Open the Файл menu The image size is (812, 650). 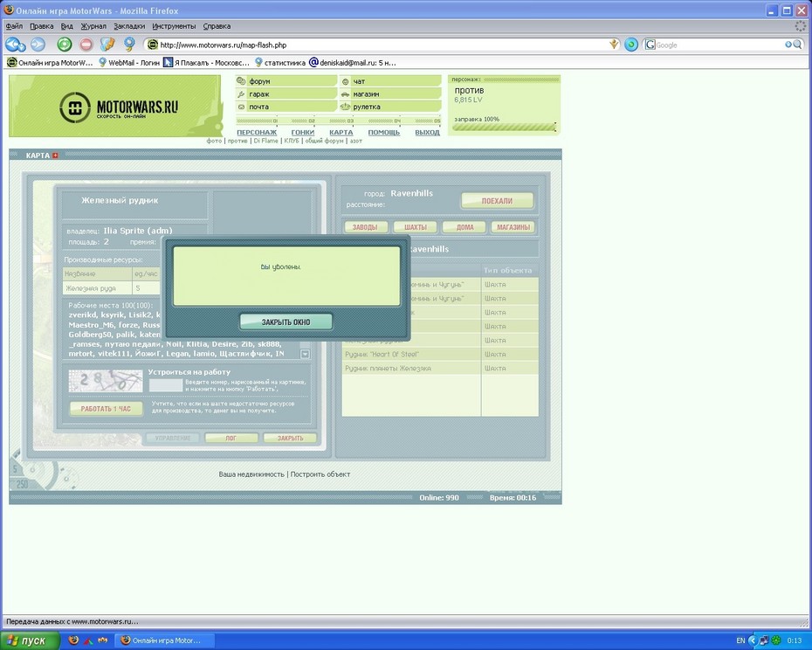[14, 26]
